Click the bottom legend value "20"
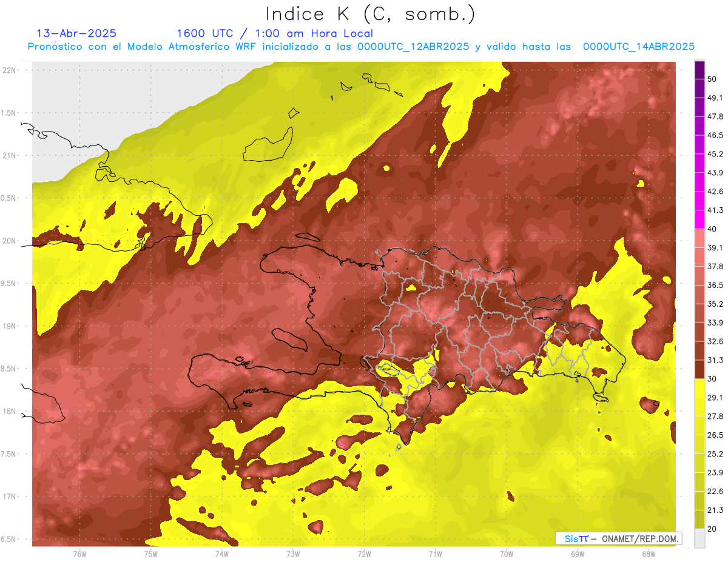 [x=713, y=529]
